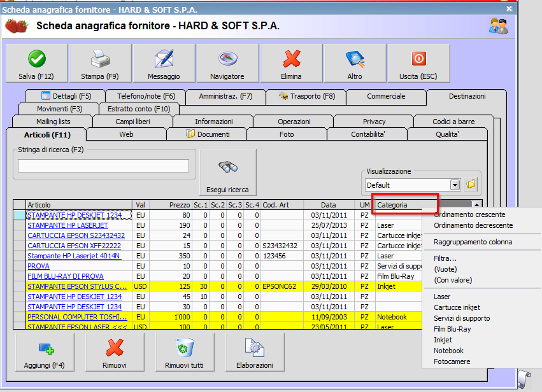The height and width of the screenshot is (392, 542).
Task: Open CARTUCCIA EPSON S23432432 link
Action: point(76,235)
